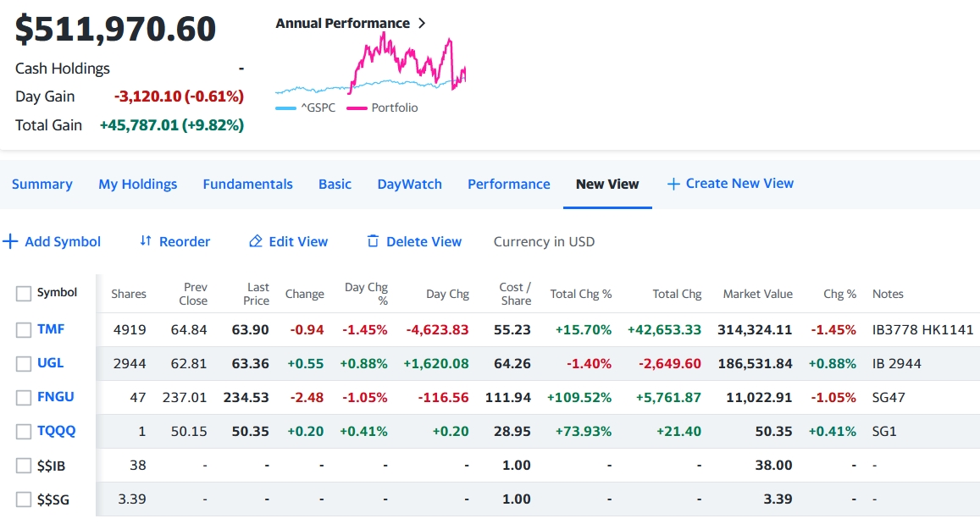Expand Annual Performance via its chevron
Screen dimensions: 980x524
coord(422,24)
